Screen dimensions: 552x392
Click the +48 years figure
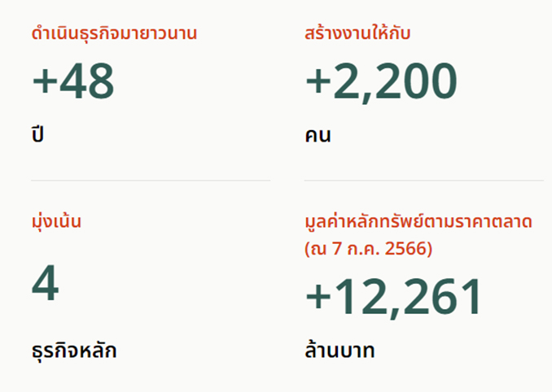73,81
